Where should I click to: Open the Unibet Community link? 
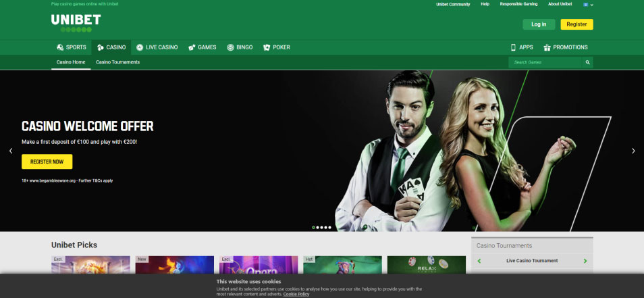[453, 4]
